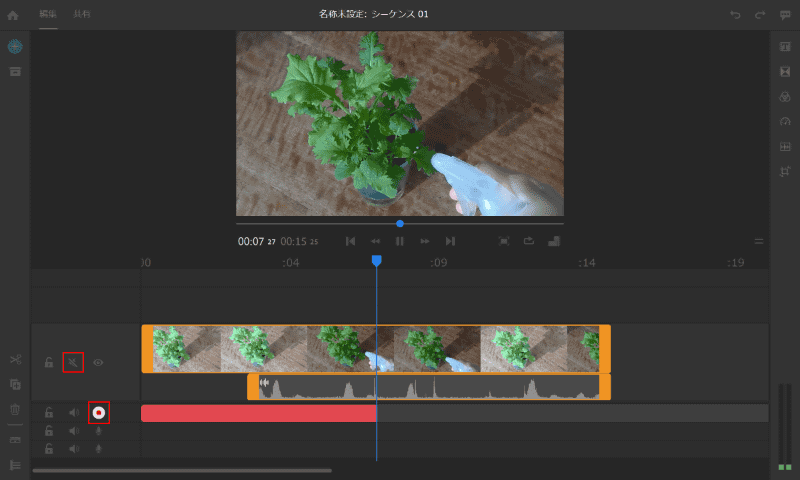
Task: Open the comments panel at top right
Action: click(785, 15)
